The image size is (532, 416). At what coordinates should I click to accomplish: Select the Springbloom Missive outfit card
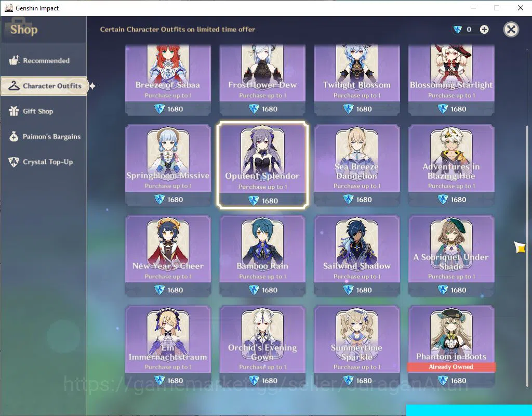[168, 165]
